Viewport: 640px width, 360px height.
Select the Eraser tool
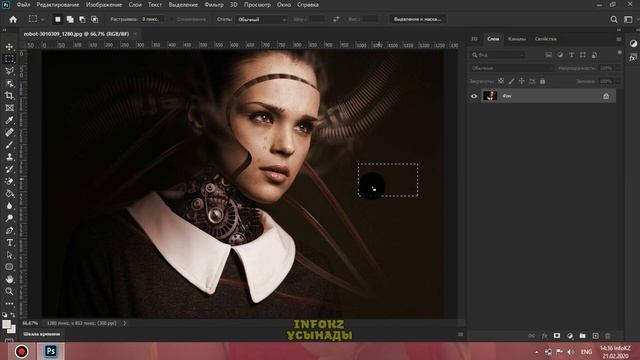tap(9, 181)
